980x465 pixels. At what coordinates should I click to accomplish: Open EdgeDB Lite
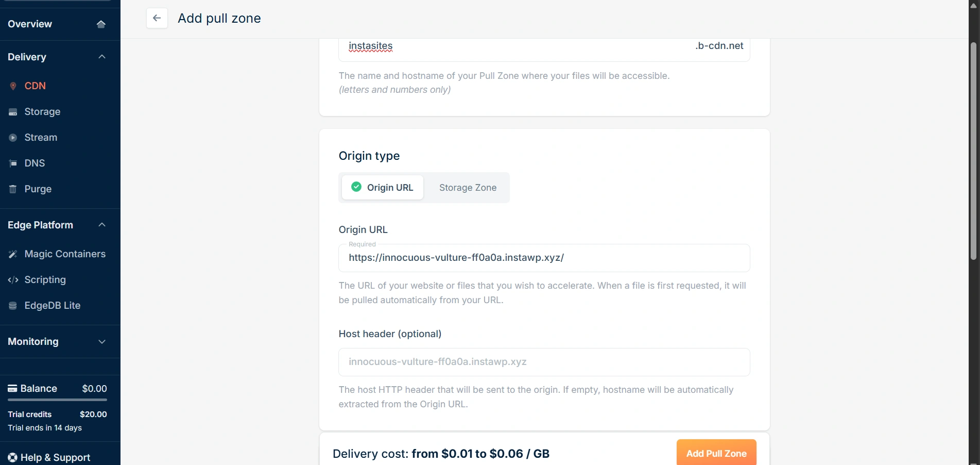[52, 305]
